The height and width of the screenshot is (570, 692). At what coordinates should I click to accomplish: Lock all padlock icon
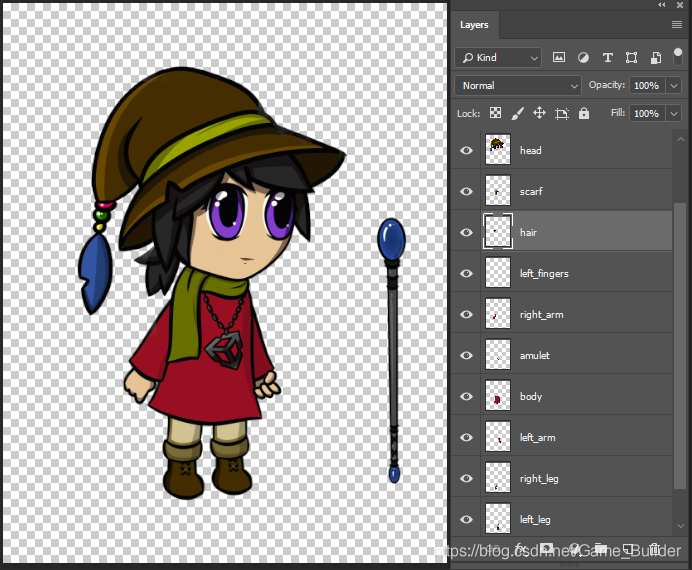click(x=583, y=113)
